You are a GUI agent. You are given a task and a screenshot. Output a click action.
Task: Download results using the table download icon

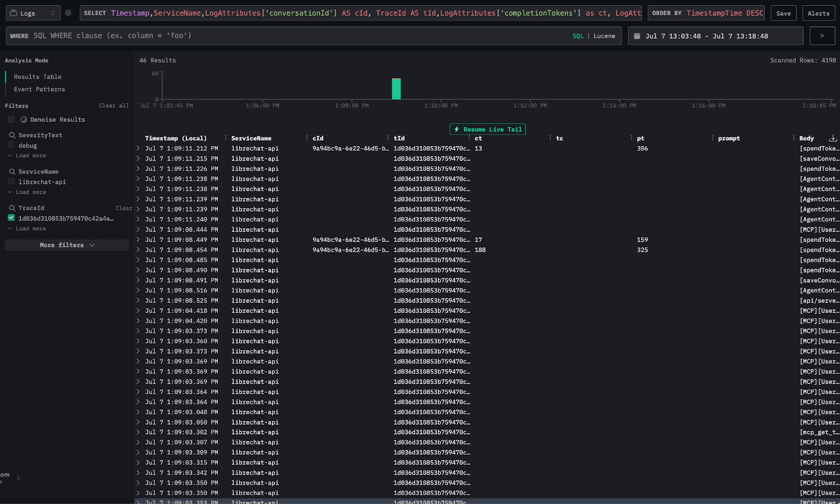833,138
